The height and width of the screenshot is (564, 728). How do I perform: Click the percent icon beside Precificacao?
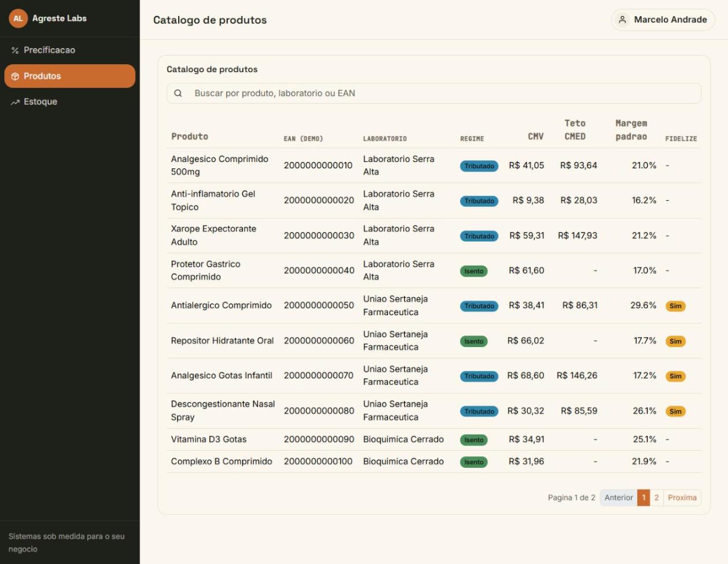(15, 50)
